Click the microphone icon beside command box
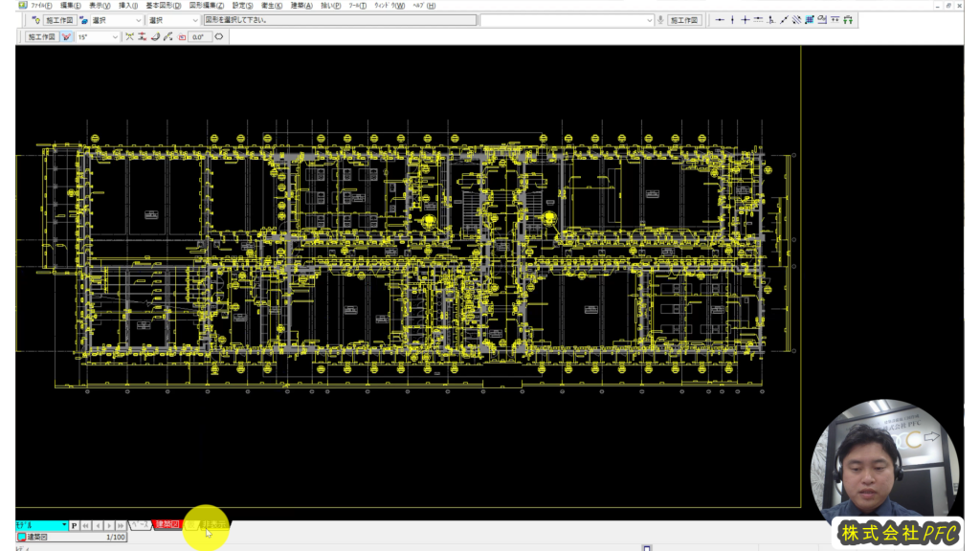 tap(660, 20)
